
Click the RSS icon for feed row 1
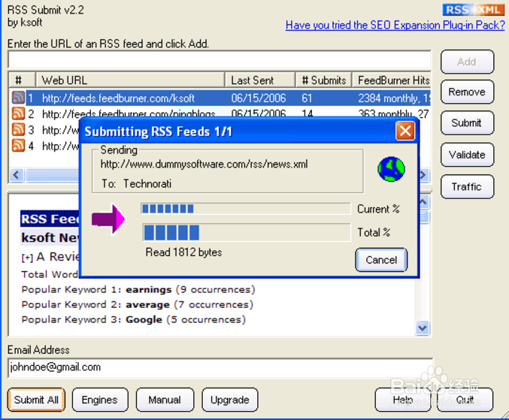18,97
